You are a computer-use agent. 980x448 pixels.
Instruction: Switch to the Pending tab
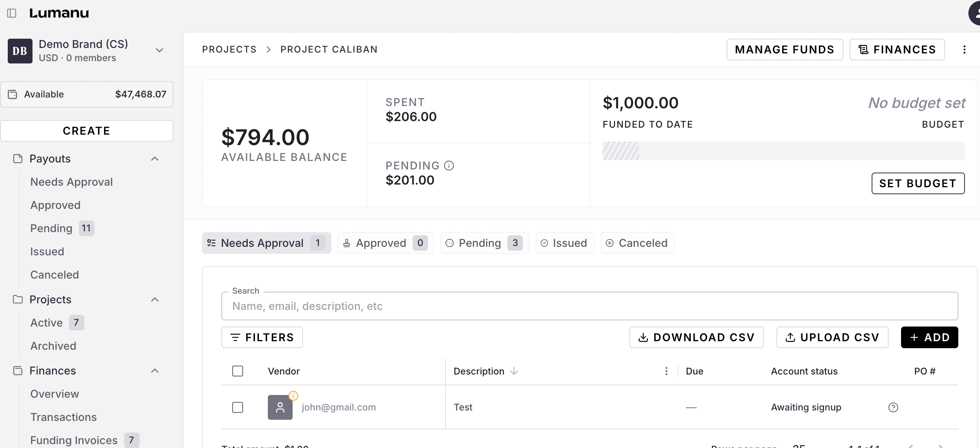tap(484, 243)
